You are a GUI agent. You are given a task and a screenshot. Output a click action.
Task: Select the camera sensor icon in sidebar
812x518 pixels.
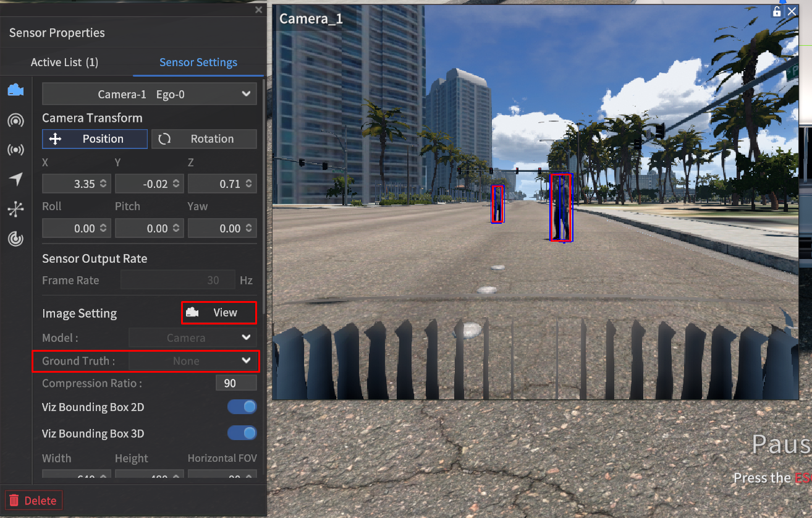pos(15,90)
